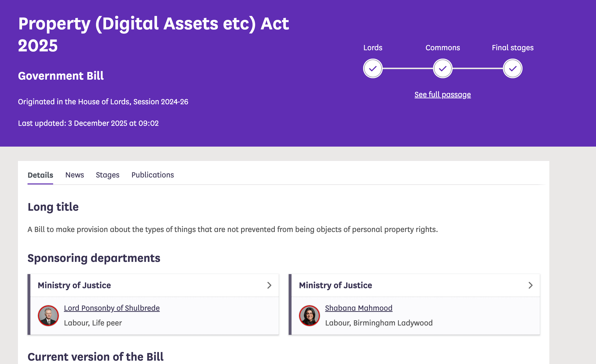Click the left Ministry of Justice heading
Image resolution: width=596 pixels, height=364 pixels.
74,285
